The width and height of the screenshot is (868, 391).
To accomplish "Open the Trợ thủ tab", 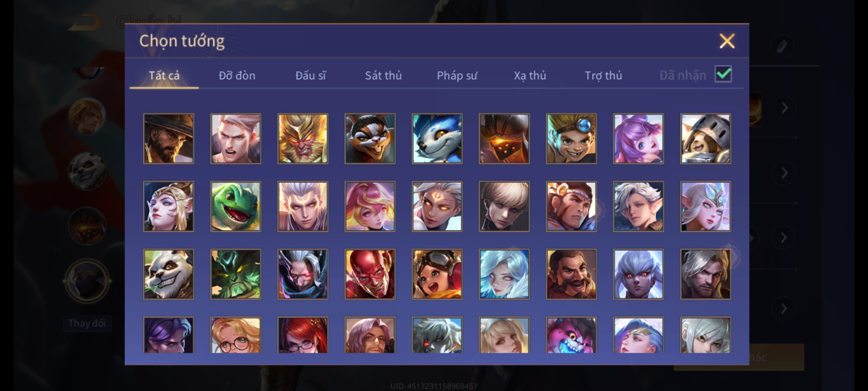I will click(x=603, y=75).
